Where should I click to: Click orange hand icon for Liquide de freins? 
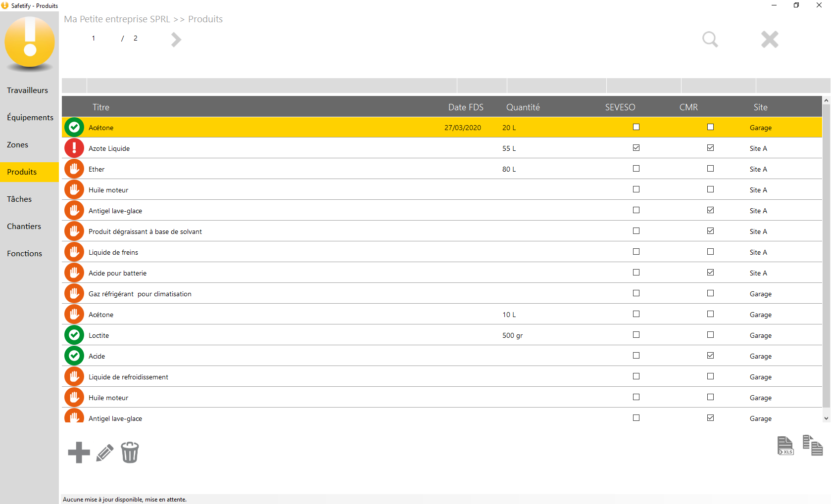(x=74, y=252)
